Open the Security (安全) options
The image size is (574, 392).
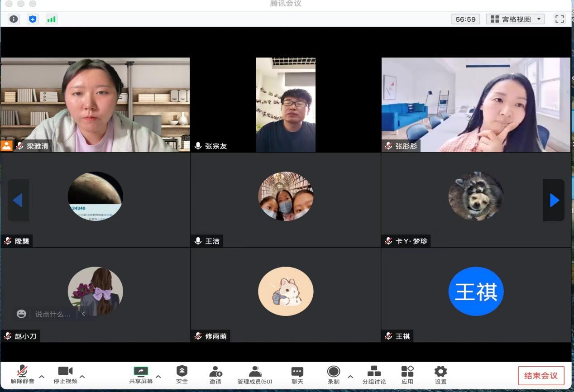(x=182, y=374)
